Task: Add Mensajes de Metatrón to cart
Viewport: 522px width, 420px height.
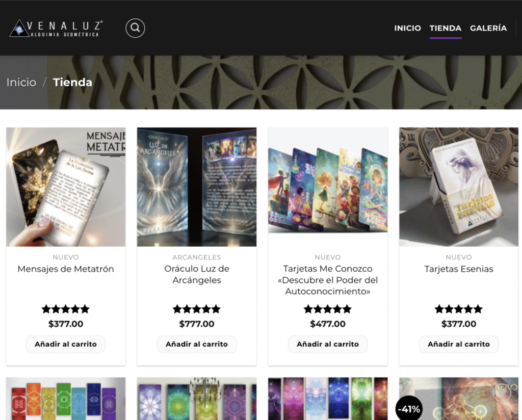Action: pyautogui.click(x=66, y=344)
